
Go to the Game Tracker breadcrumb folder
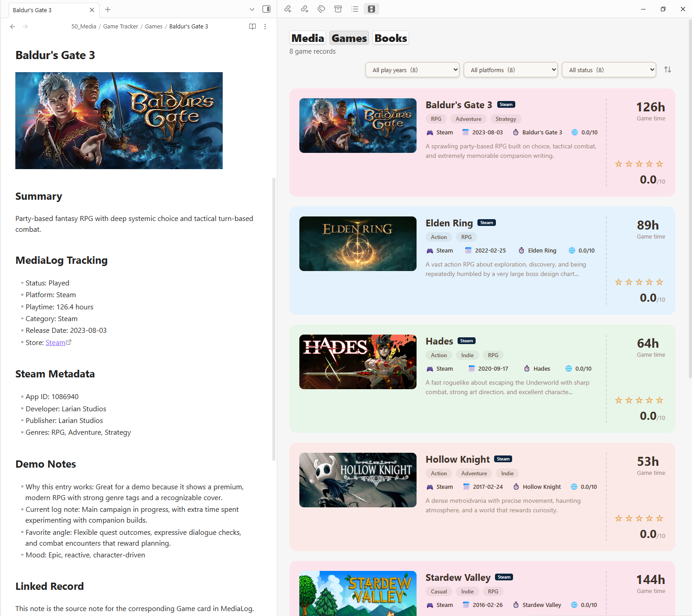(121, 27)
